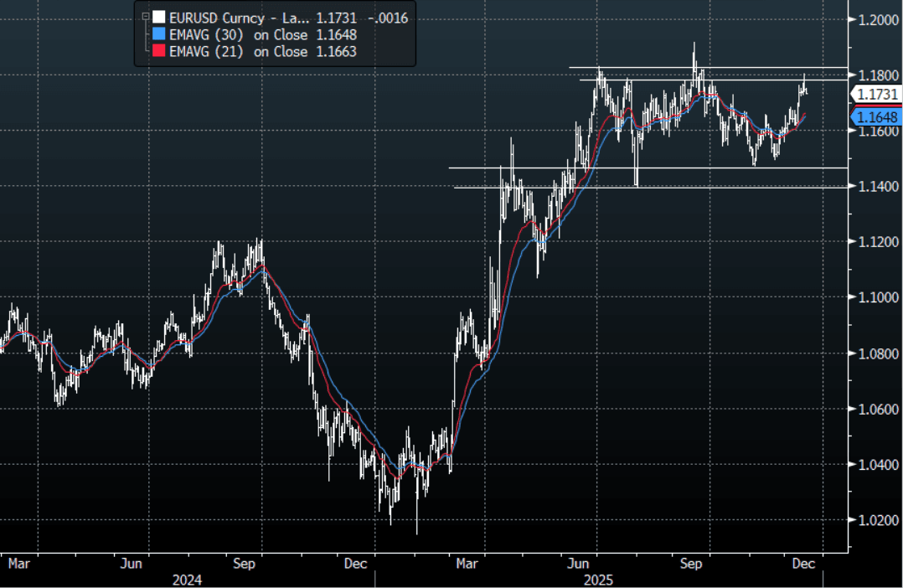Click the rightmost Dec label on time axis
The width and height of the screenshot is (903, 588).
[804, 564]
